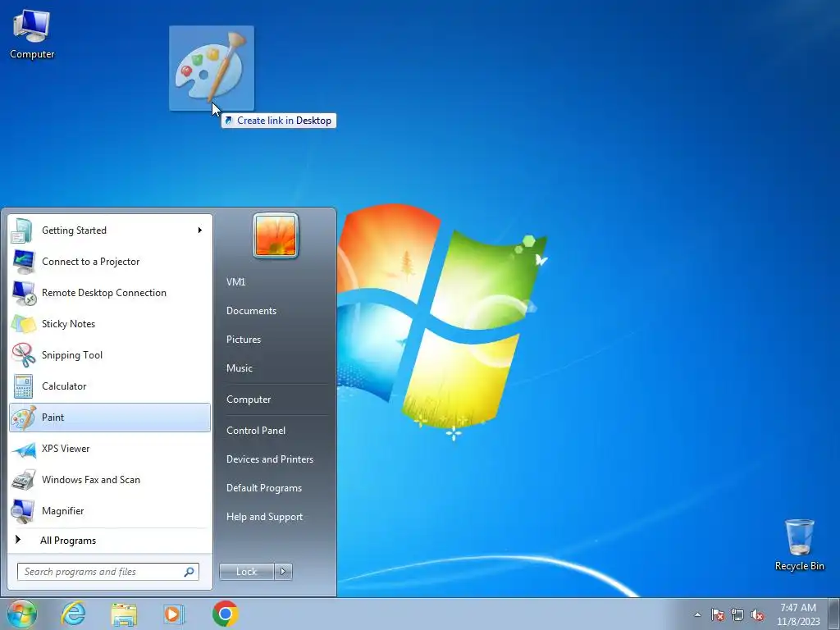Expand All Programs list
This screenshot has width=840, height=630.
tap(68, 541)
